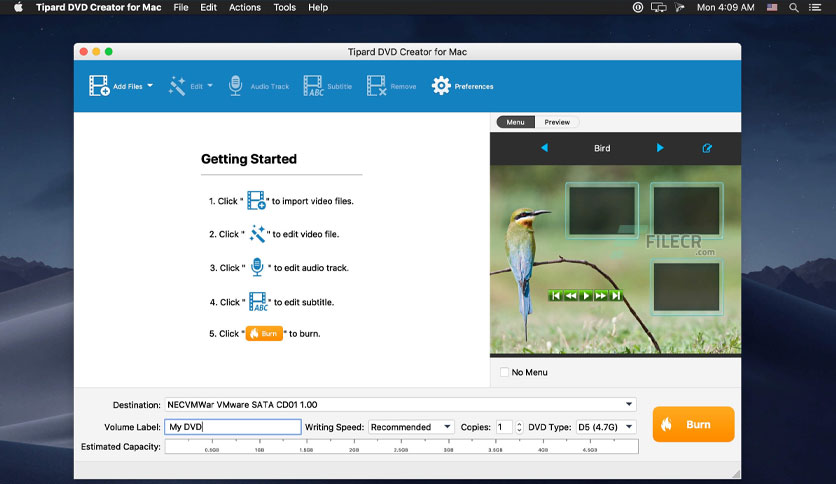
Task: Open the Edit menu in menu bar
Action: [208, 7]
